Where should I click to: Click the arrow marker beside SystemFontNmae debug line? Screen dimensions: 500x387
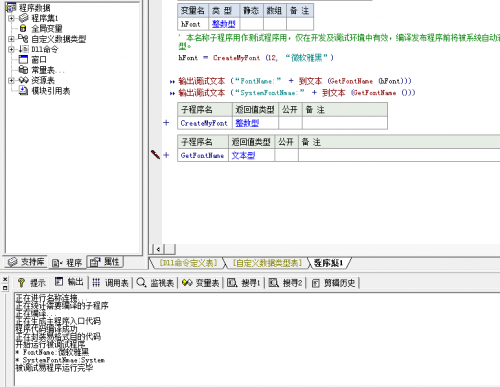pyautogui.click(x=172, y=93)
